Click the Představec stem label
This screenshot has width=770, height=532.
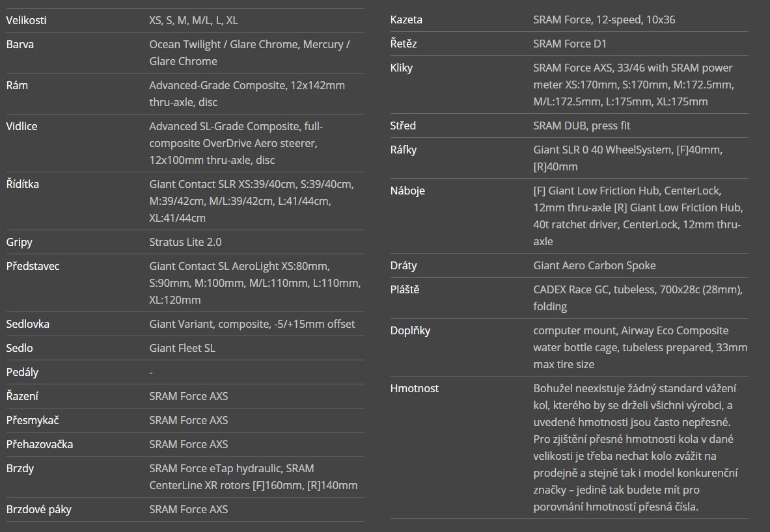coord(33,266)
